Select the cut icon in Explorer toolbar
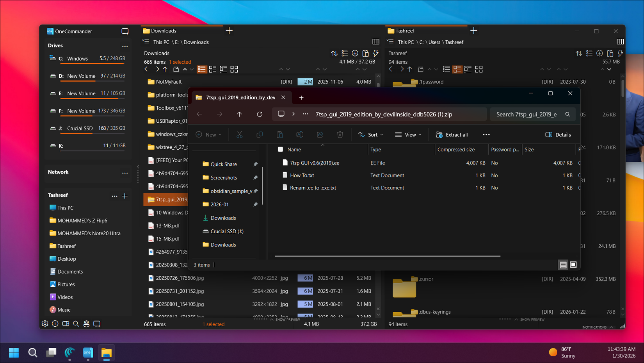 click(240, 134)
